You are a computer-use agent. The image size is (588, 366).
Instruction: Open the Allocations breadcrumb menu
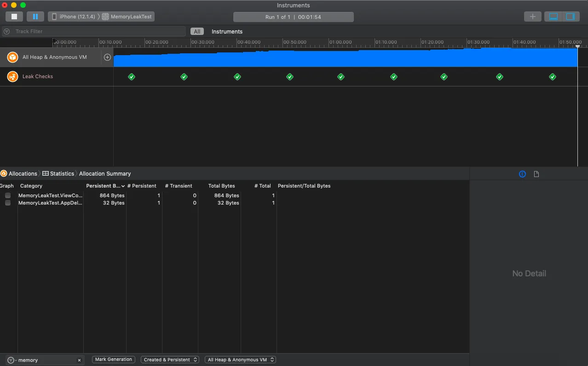[23, 174]
